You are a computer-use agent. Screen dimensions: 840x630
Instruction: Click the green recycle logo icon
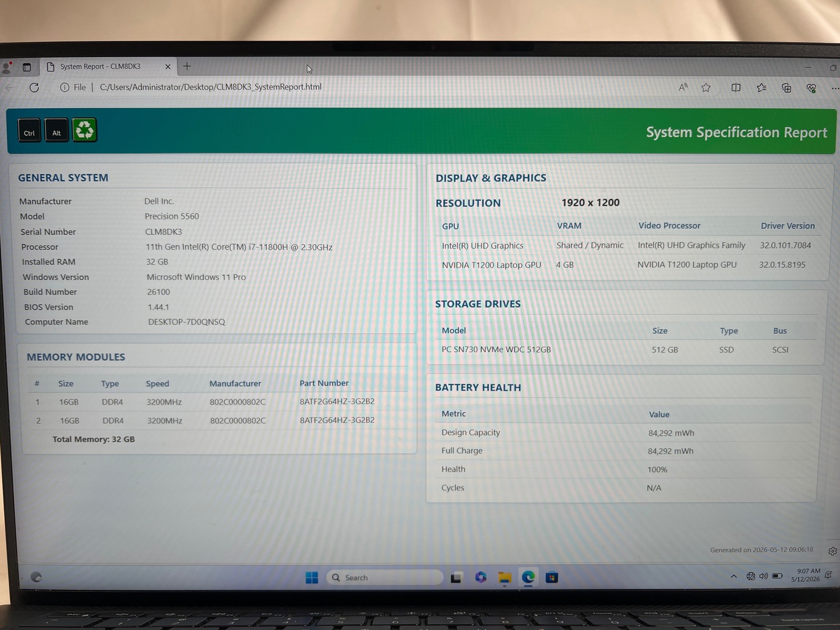pos(84,130)
